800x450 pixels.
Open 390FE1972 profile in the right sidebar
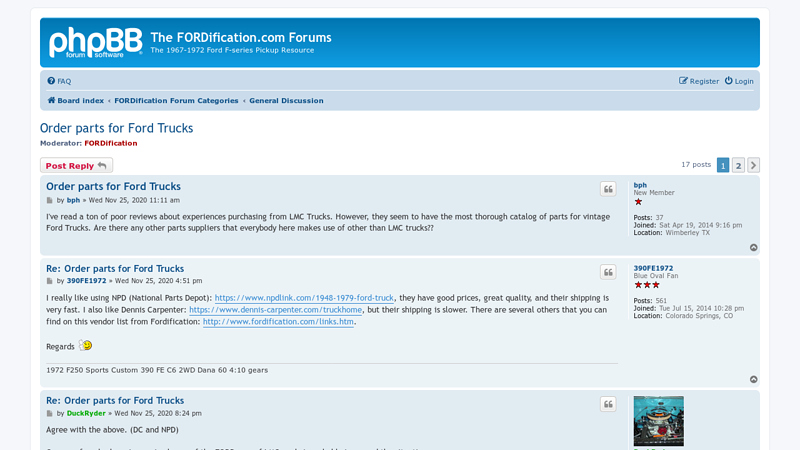click(653, 268)
